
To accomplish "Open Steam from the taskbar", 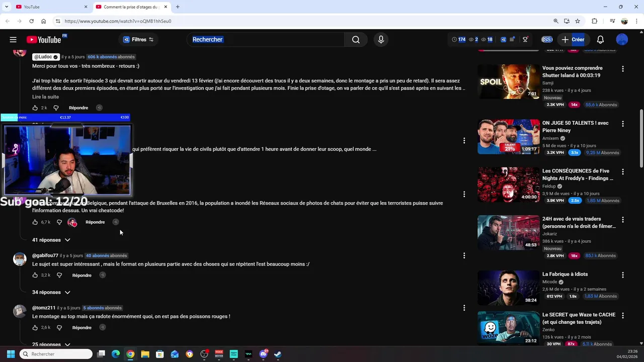I will [x=278, y=354].
